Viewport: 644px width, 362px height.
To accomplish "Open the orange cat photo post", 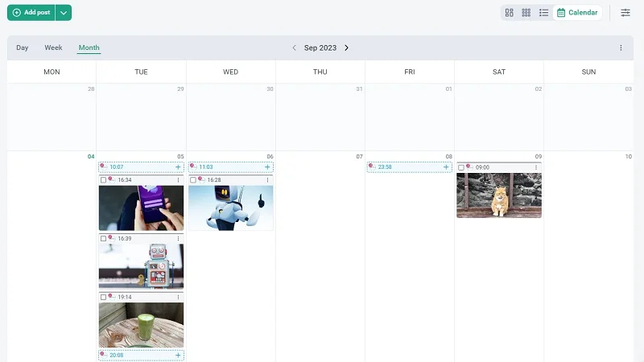I will [498, 195].
